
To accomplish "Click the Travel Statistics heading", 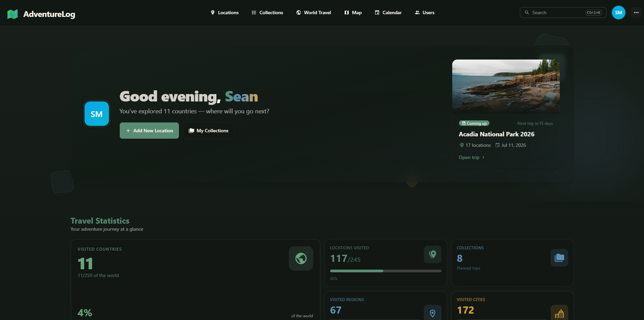I will point(100,221).
